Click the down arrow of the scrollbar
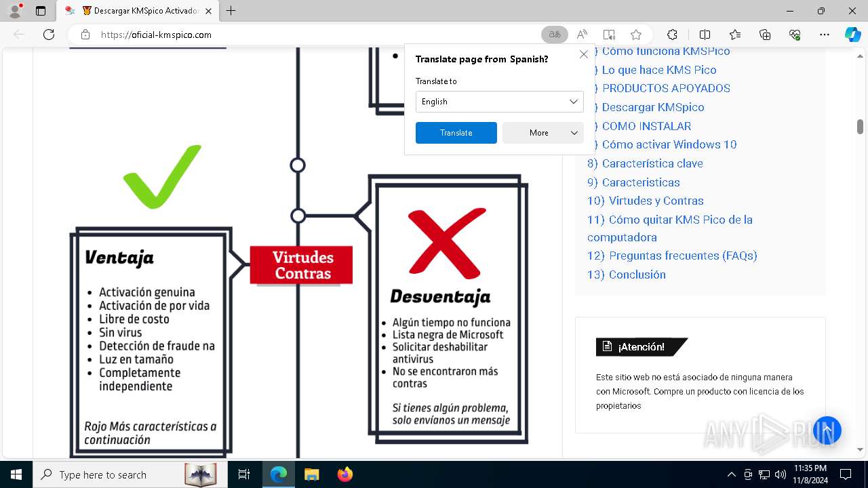Screen dimensions: 868x488 pos(860,449)
